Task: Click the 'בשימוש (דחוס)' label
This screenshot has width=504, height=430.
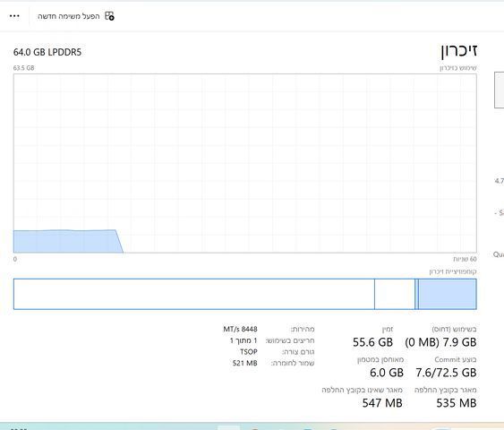Action: tap(454, 329)
